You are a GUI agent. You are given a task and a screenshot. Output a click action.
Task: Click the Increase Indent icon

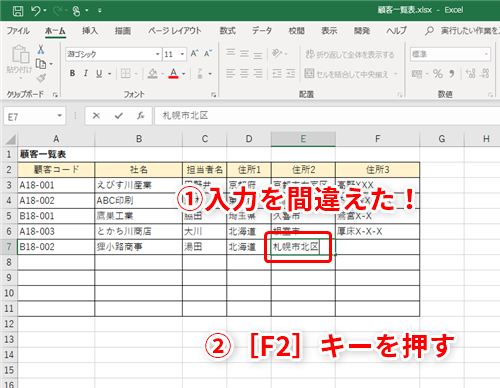(x=290, y=73)
